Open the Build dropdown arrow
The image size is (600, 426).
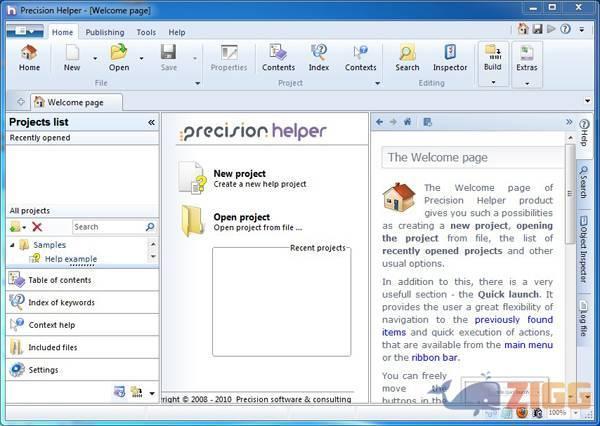pos(493,82)
